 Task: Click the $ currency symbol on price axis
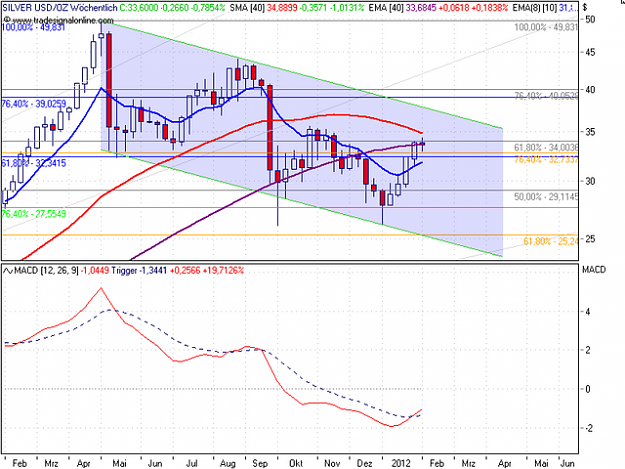(585, 7)
